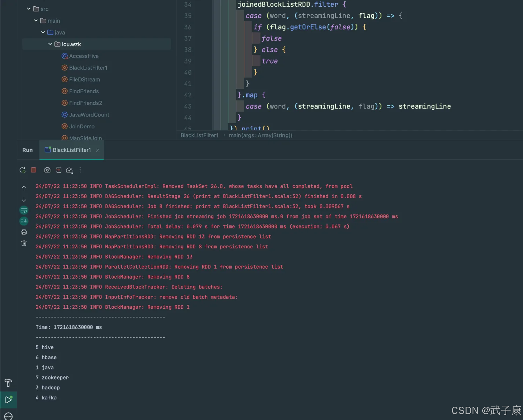Click the InputInfoTracker log line
The image size is (523, 420).
pos(137,297)
